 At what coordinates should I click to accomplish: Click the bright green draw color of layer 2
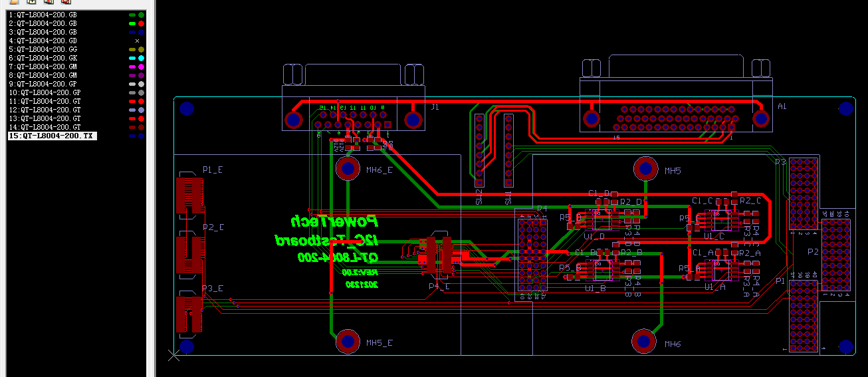(x=132, y=23)
